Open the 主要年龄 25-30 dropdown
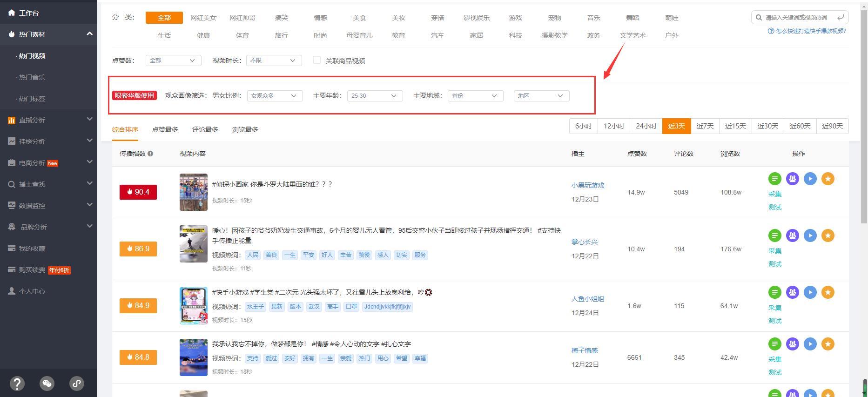The height and width of the screenshot is (397, 868). click(x=375, y=96)
